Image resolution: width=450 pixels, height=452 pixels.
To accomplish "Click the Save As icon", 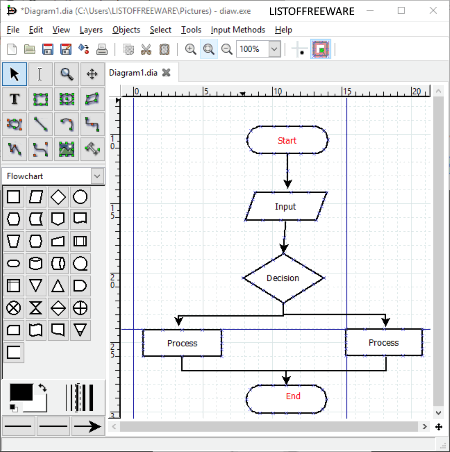I will [66, 49].
